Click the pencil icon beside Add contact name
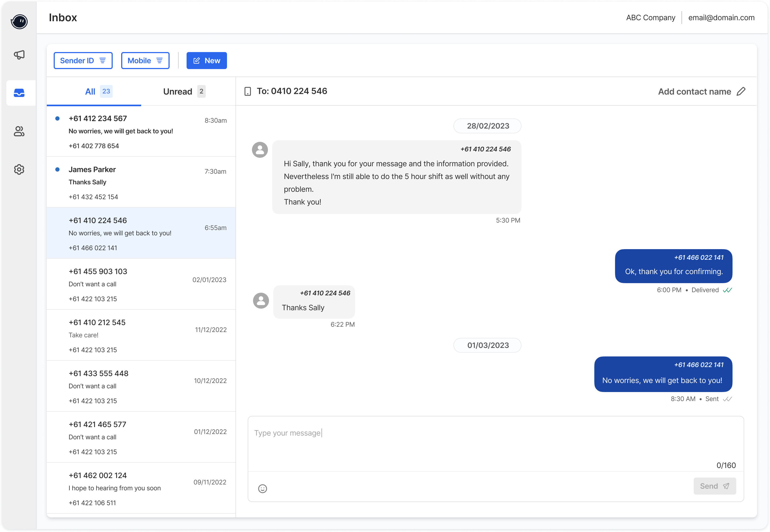 tap(741, 91)
